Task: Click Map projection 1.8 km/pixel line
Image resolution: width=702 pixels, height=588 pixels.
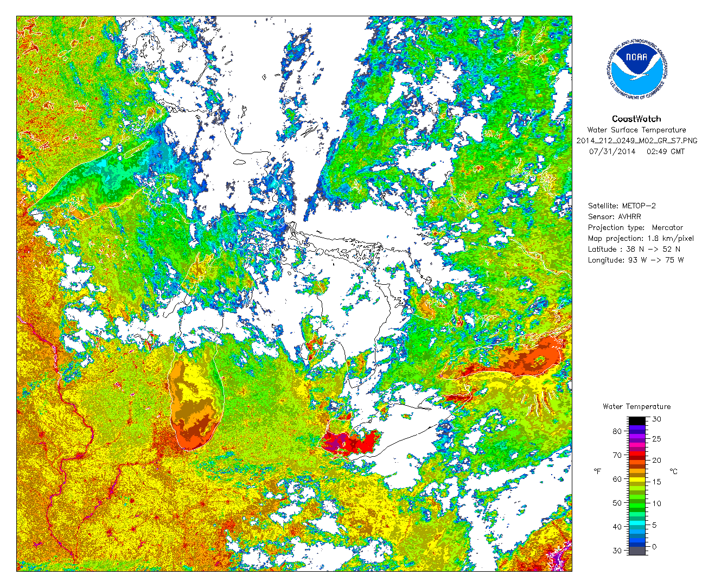Action: pos(641,239)
